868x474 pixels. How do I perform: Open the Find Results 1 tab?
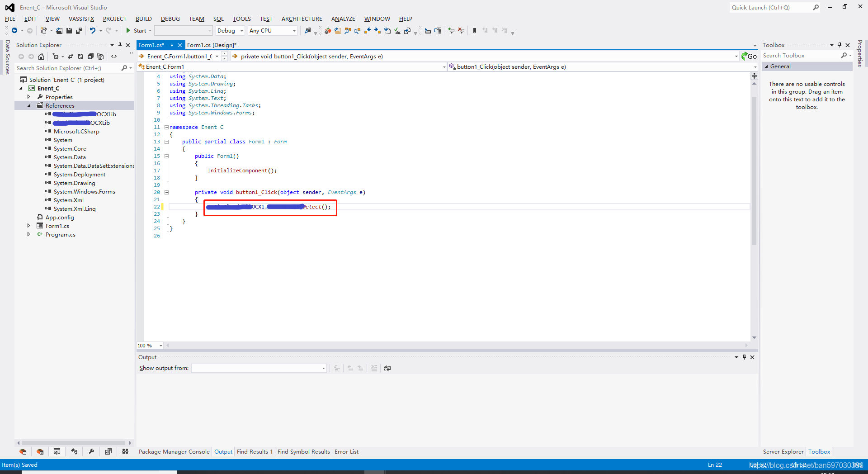pyautogui.click(x=255, y=451)
